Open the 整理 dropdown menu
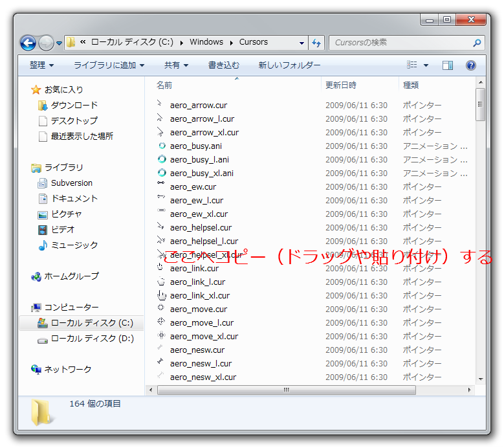The height and width of the screenshot is (448, 504). pos(41,65)
